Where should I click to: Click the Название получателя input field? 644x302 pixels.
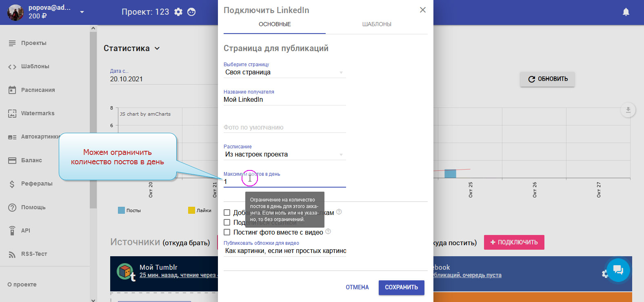click(x=284, y=100)
